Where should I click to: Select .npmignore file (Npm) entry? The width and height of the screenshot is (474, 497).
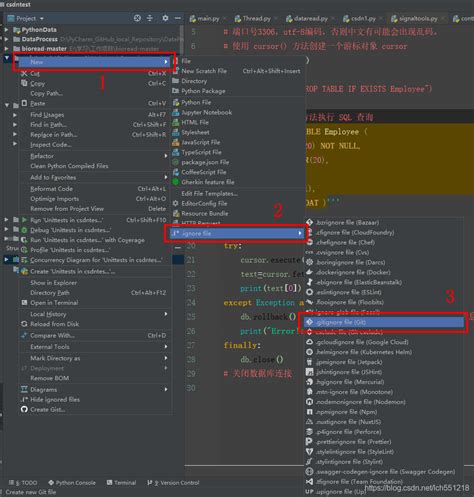click(384, 412)
